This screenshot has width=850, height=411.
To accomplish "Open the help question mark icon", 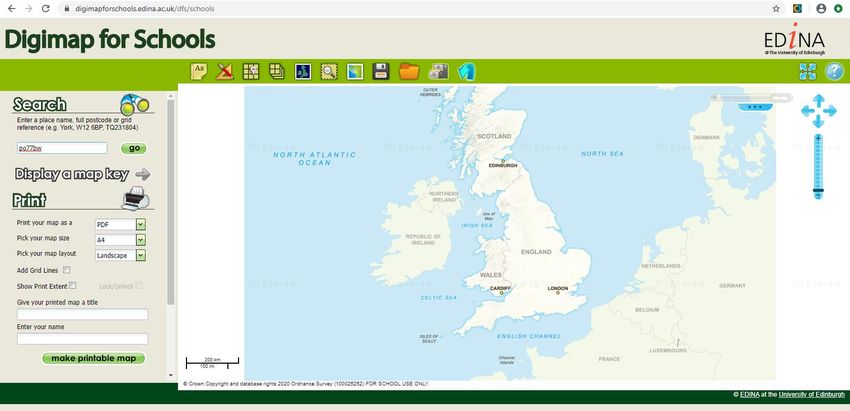I will 834,72.
